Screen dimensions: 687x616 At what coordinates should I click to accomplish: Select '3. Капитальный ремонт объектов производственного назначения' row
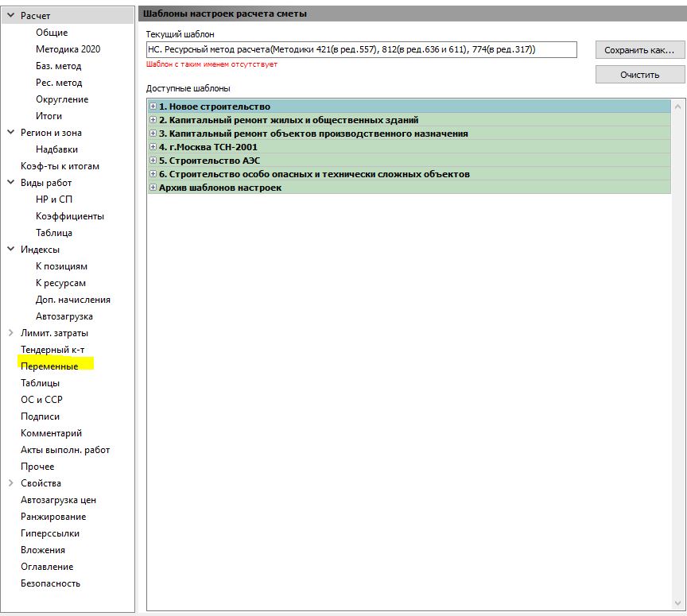click(x=313, y=134)
